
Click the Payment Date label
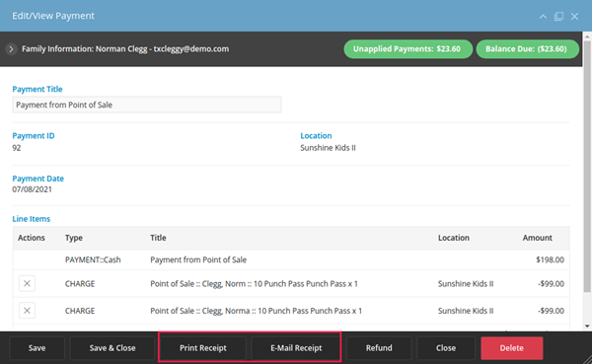37,179
